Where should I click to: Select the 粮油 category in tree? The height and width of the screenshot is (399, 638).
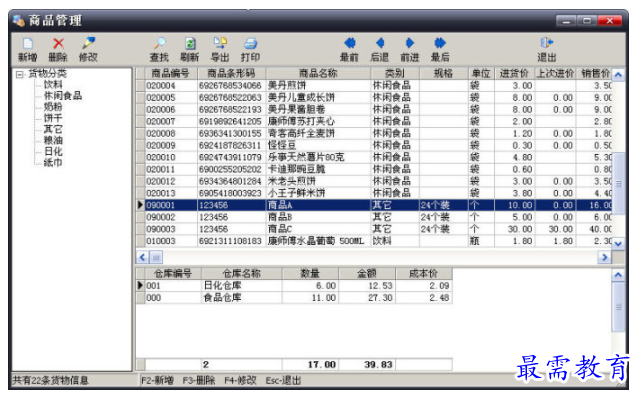(x=53, y=140)
